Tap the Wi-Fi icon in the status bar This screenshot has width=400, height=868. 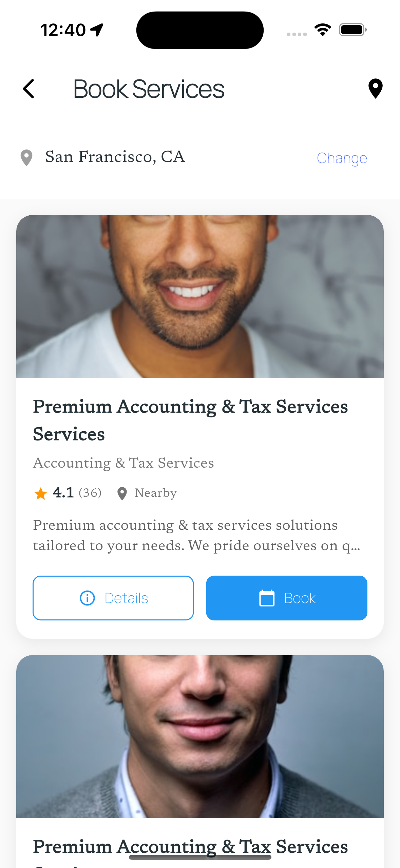322,30
